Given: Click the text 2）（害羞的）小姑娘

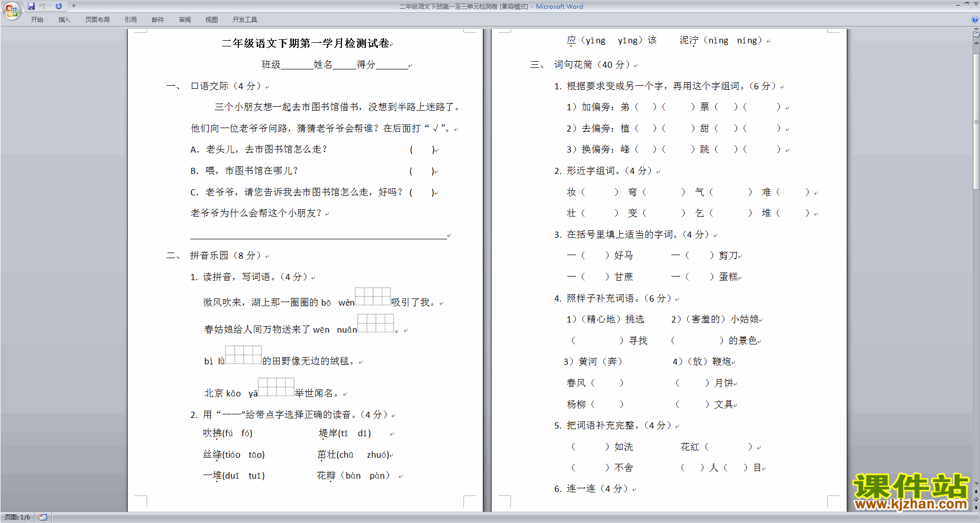Looking at the screenshot, I should tap(715, 319).
